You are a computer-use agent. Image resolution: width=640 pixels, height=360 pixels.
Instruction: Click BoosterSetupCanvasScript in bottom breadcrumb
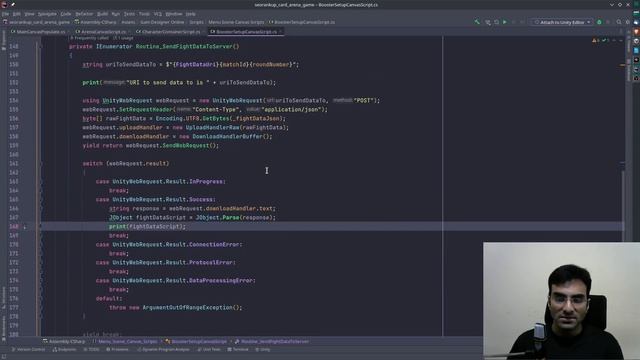point(197,342)
